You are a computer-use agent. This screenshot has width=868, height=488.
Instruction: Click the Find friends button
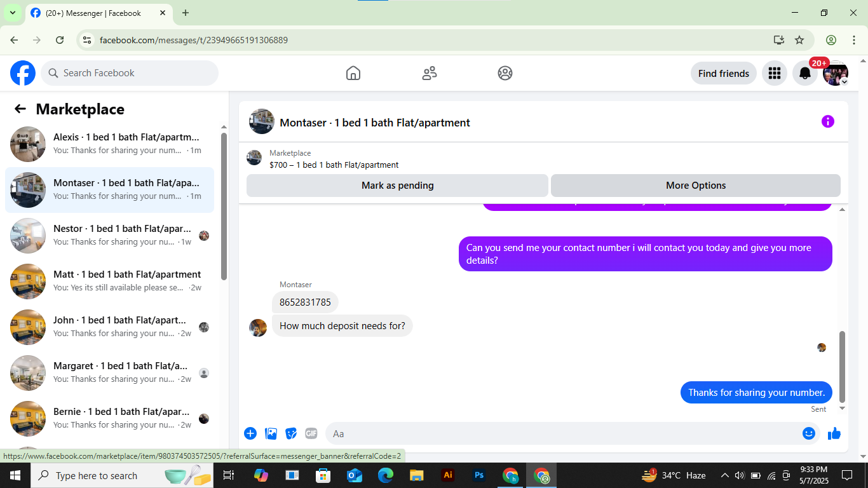coord(724,73)
